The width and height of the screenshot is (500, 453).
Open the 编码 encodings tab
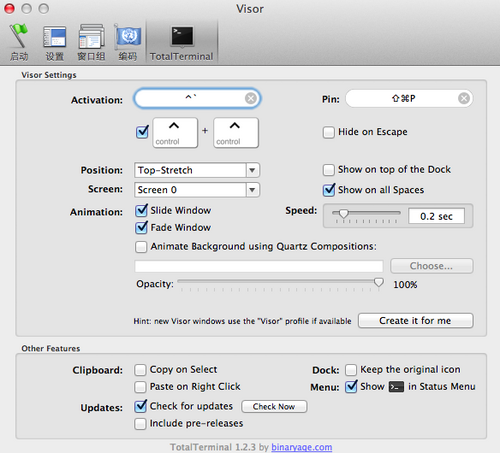(128, 42)
